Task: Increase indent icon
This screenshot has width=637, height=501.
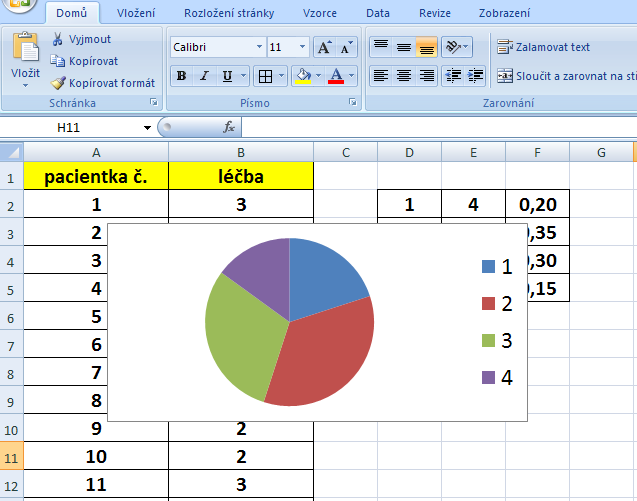Action: coord(475,76)
